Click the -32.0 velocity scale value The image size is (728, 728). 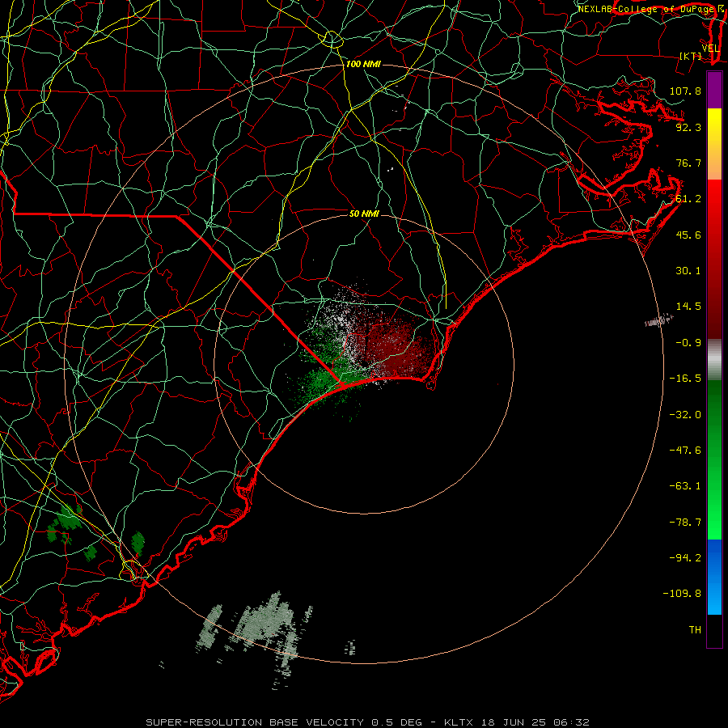685,415
